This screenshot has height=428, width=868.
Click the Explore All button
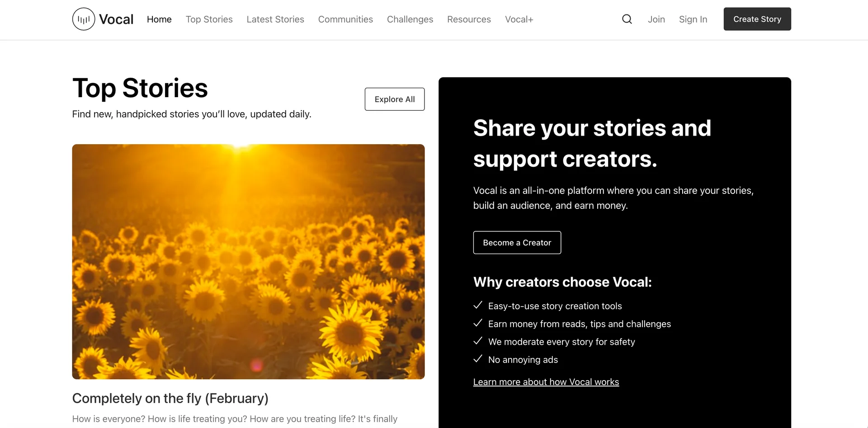click(x=394, y=99)
